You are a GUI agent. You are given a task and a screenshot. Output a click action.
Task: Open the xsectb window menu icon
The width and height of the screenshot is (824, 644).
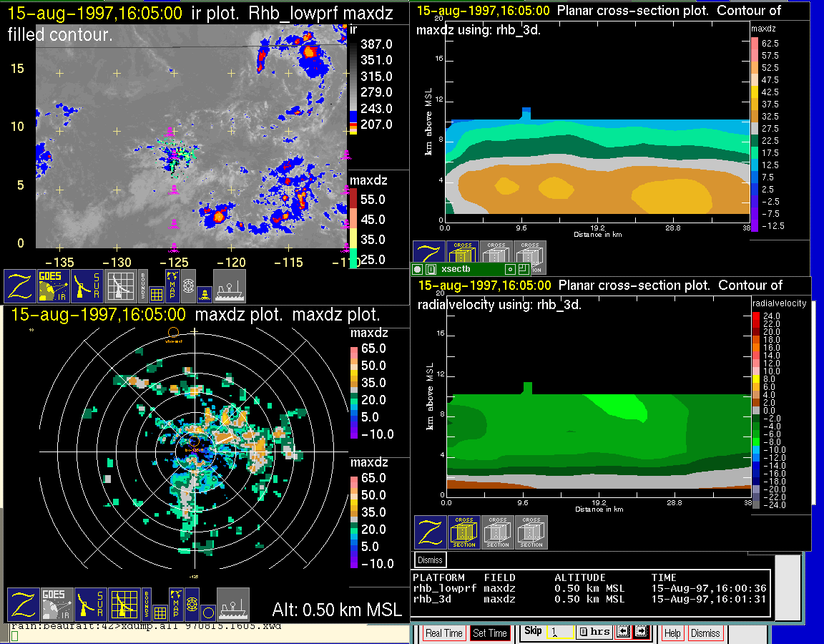pyautogui.click(x=431, y=269)
